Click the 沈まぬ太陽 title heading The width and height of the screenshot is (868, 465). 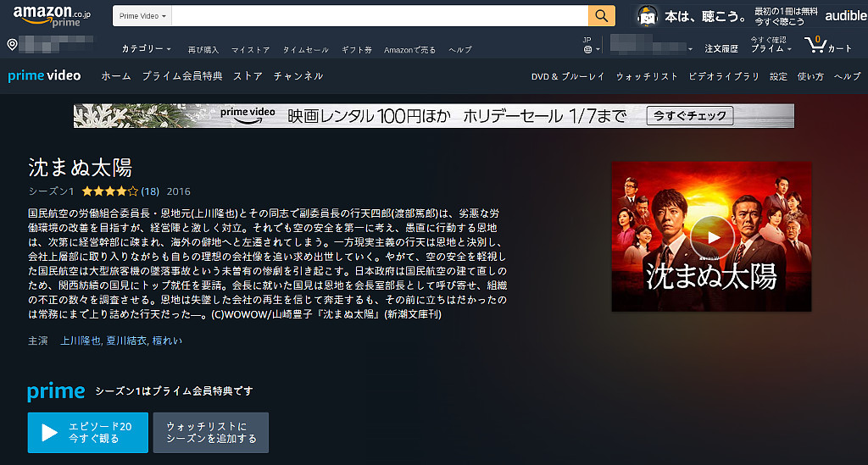pos(81,168)
